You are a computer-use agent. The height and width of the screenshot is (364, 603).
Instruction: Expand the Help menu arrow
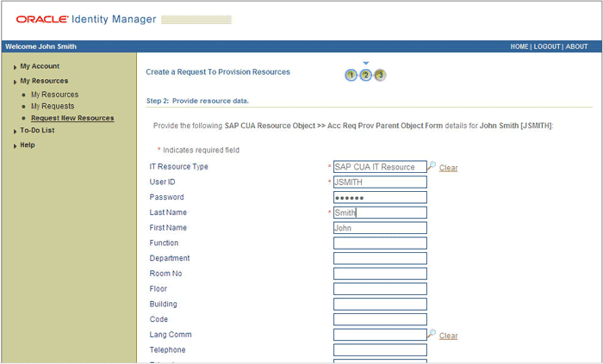[15, 146]
